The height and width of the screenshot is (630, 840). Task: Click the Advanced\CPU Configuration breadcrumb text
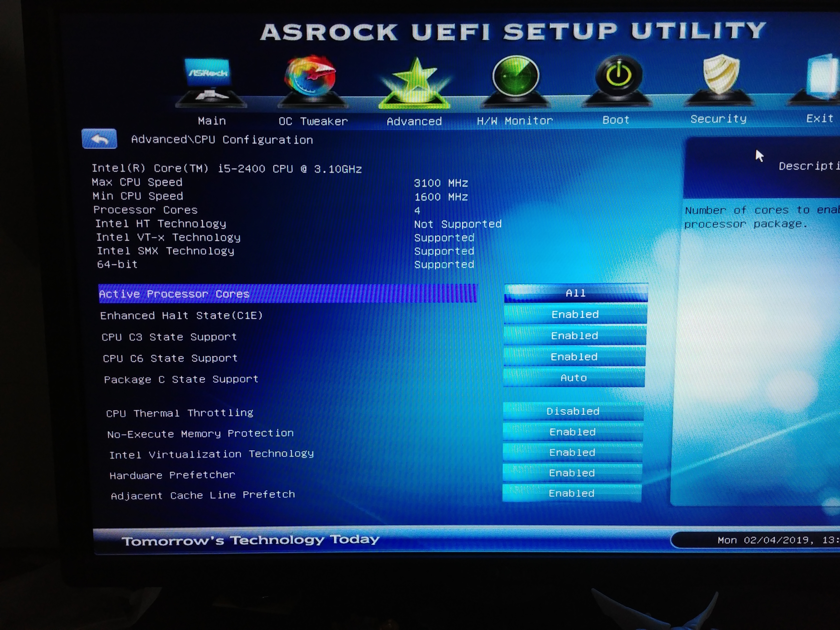222,140
